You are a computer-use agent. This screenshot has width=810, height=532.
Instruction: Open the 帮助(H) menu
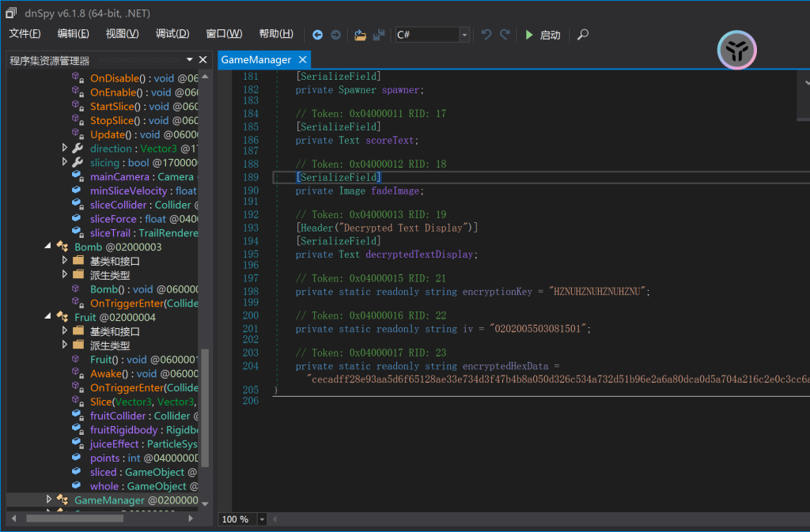point(276,34)
